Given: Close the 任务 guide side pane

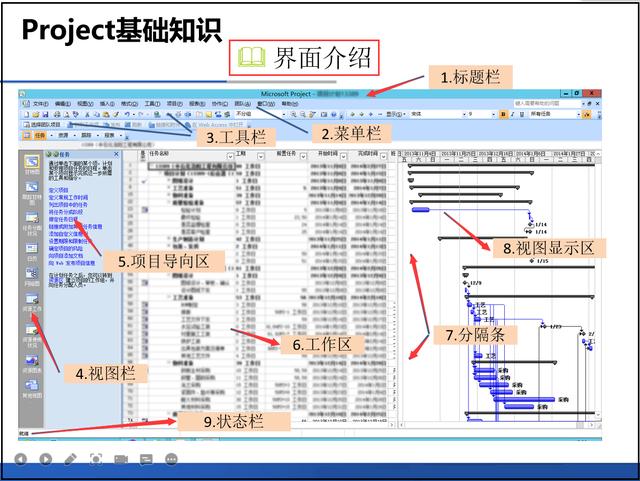Looking at the screenshot, I should point(116,154).
